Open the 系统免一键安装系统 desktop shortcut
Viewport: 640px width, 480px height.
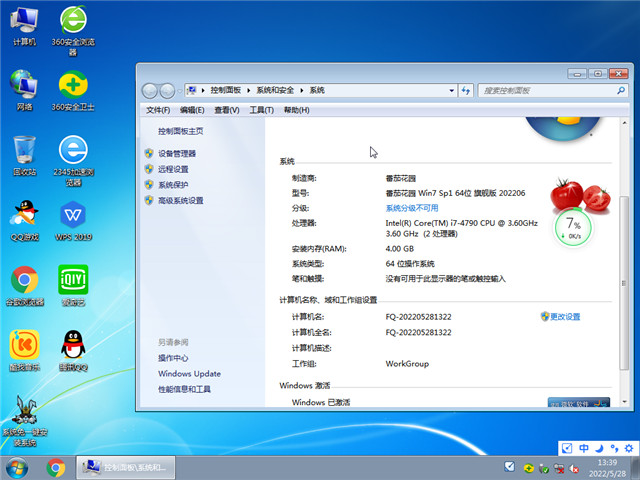(x=25, y=421)
